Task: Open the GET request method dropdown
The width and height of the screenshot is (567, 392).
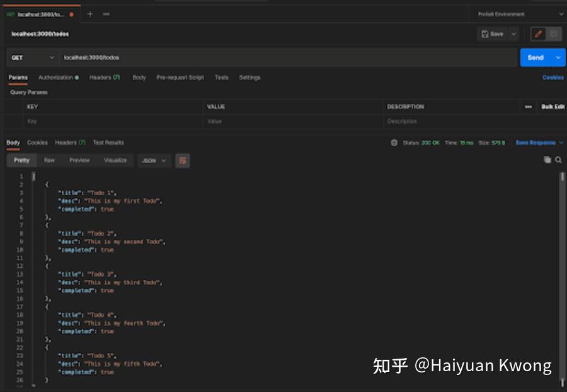Action: pos(31,57)
